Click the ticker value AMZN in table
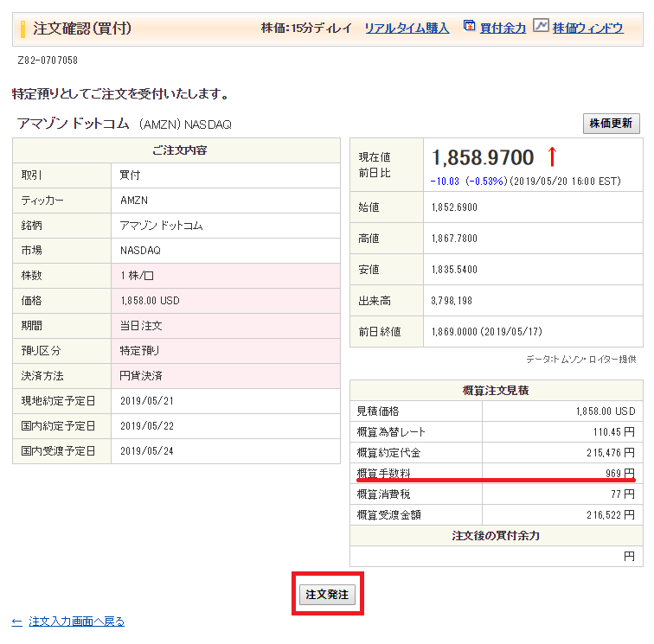 [134, 201]
